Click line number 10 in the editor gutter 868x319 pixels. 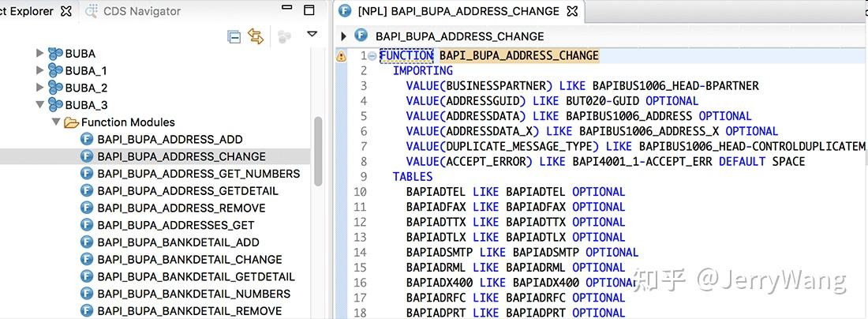point(360,192)
